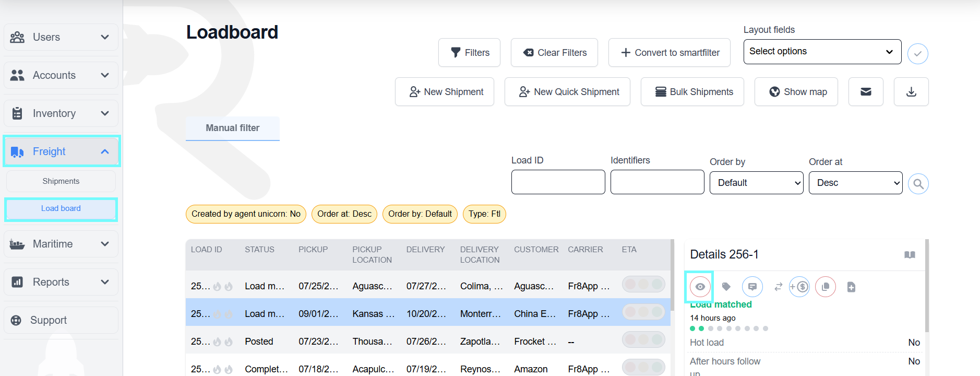Click the Order at: Desc filter chip
Image resolution: width=980 pixels, height=376 pixels.
(344, 214)
